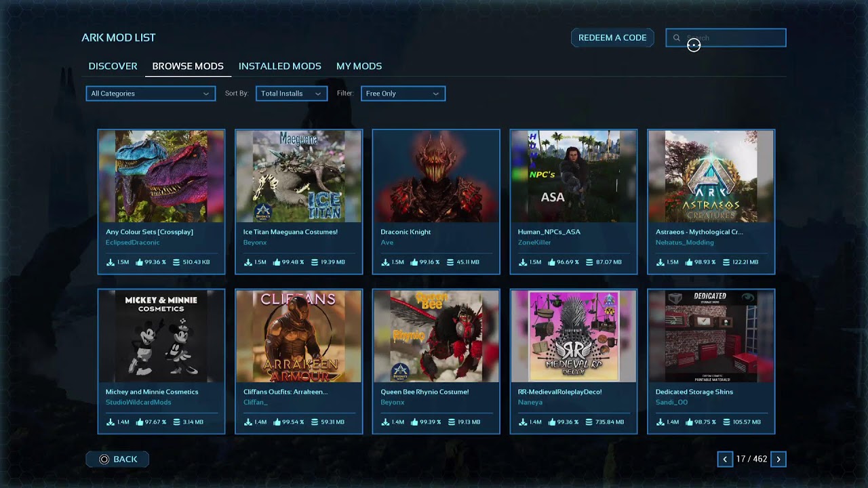Click download icon on Any Colour Sets card
The image size is (868, 488).
tap(110, 262)
